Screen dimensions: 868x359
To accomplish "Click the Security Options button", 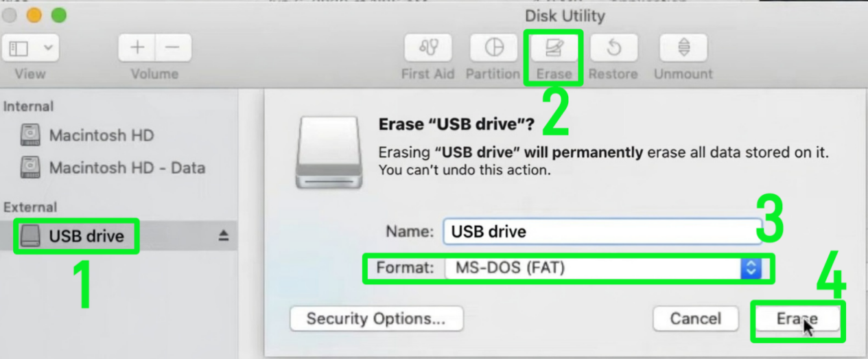I will [x=376, y=319].
